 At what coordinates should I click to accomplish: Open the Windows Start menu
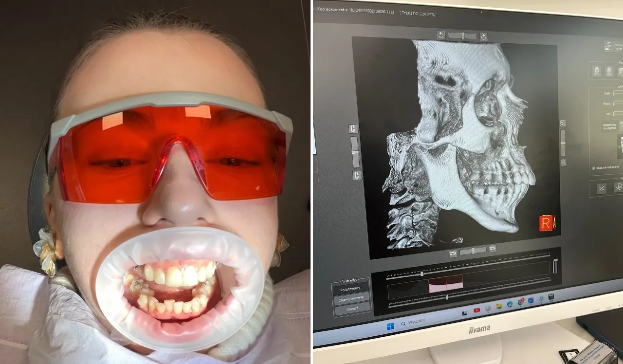coord(390,326)
